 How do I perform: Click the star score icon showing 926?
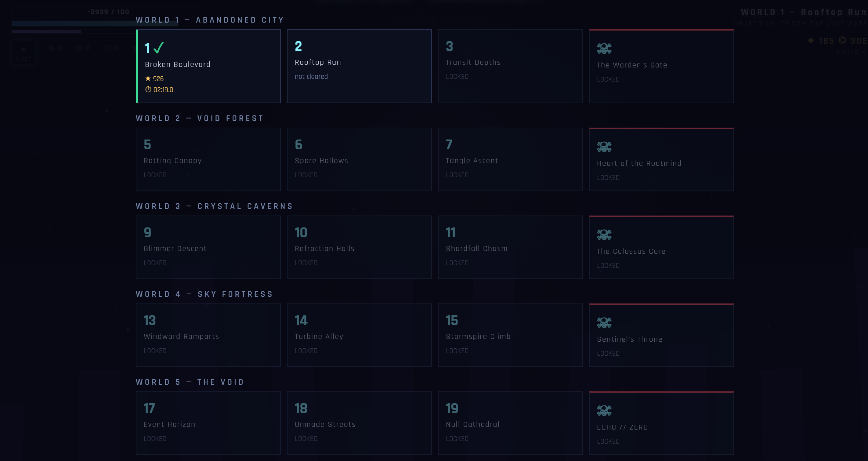tap(148, 78)
